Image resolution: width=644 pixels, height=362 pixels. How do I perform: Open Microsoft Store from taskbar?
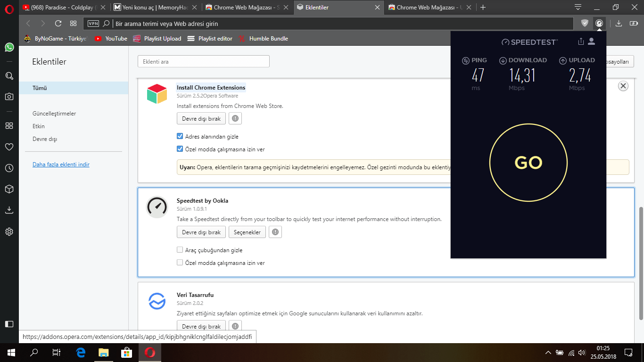pos(126,352)
